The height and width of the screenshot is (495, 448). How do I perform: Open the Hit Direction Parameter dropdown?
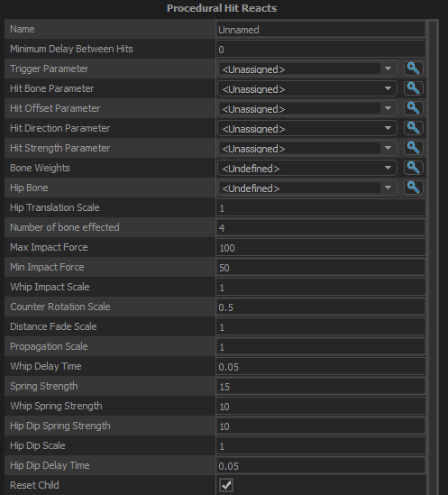[x=306, y=129]
